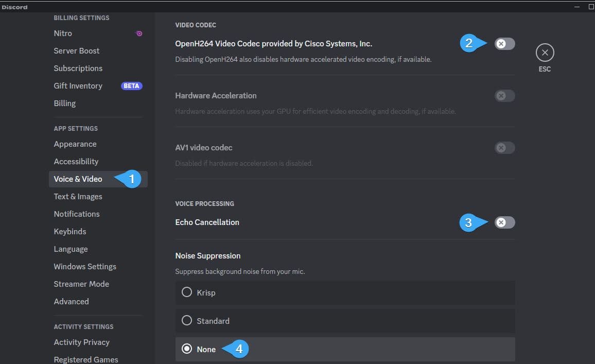
Task: Click the BETA badge beside Gift Inventory
Action: click(131, 86)
